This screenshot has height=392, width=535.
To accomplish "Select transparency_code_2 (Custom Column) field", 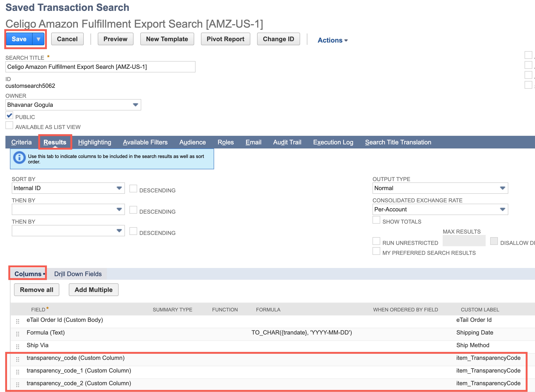I will point(79,383).
